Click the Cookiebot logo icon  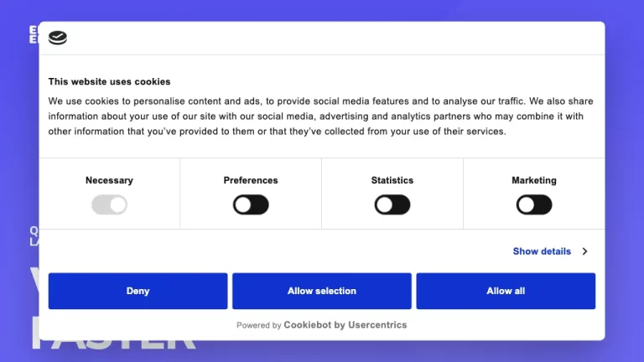click(x=58, y=38)
